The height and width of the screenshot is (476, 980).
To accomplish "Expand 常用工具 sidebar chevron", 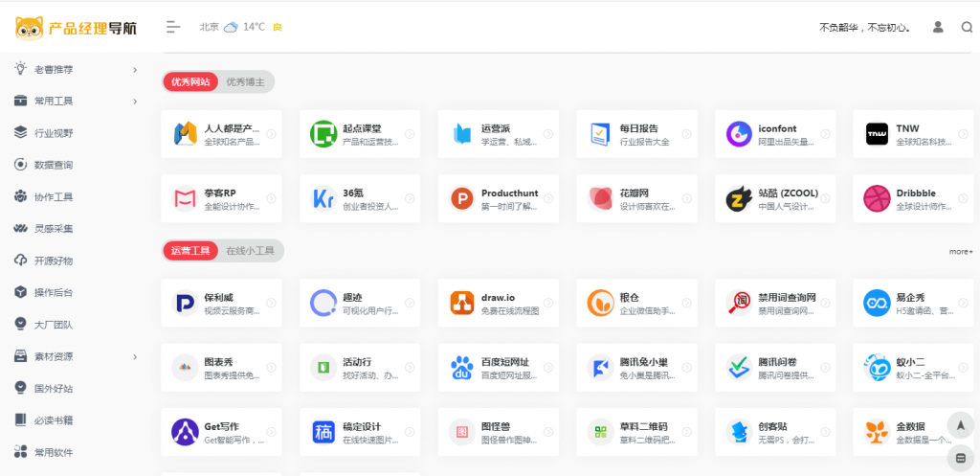I will tap(135, 102).
